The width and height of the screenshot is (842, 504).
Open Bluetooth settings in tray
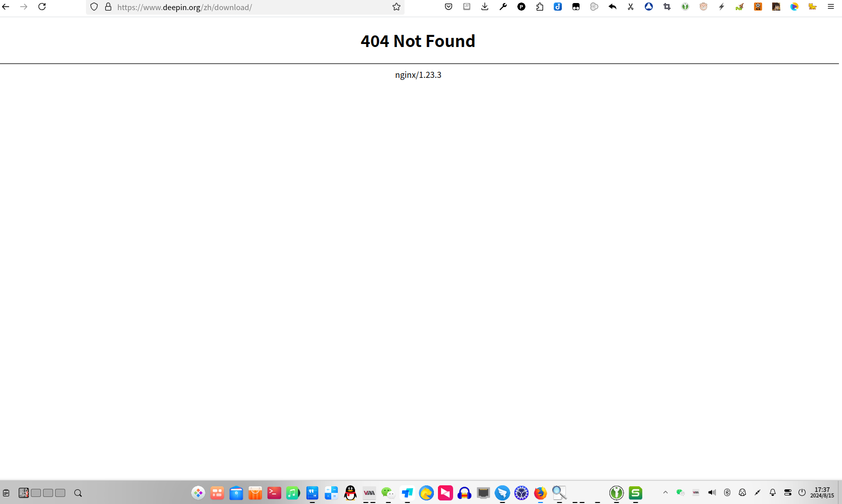point(727,492)
